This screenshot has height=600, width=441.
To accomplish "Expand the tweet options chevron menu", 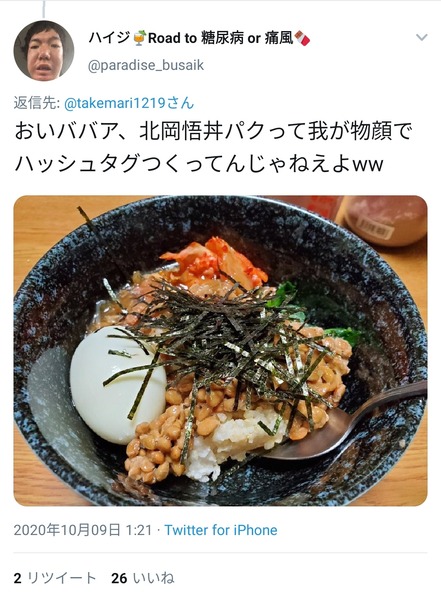I will (x=421, y=38).
